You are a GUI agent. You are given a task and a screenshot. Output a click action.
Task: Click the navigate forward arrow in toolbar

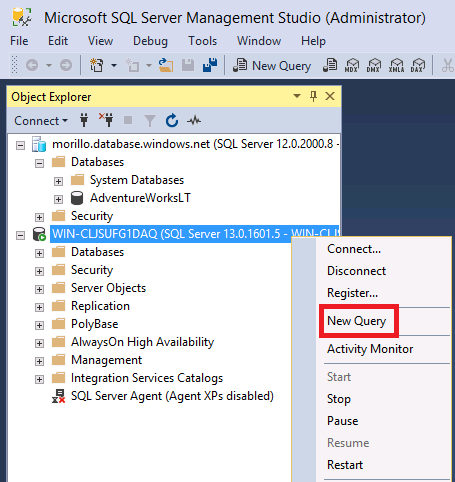[66, 65]
